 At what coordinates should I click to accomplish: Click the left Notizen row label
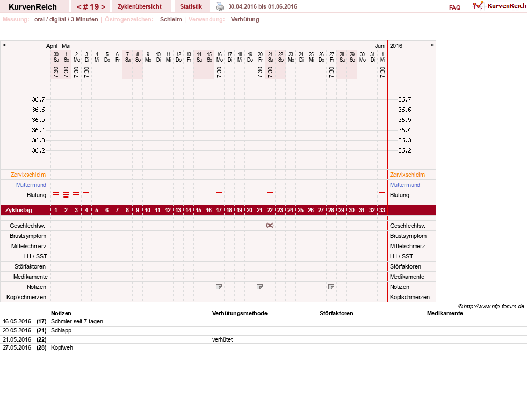37,287
